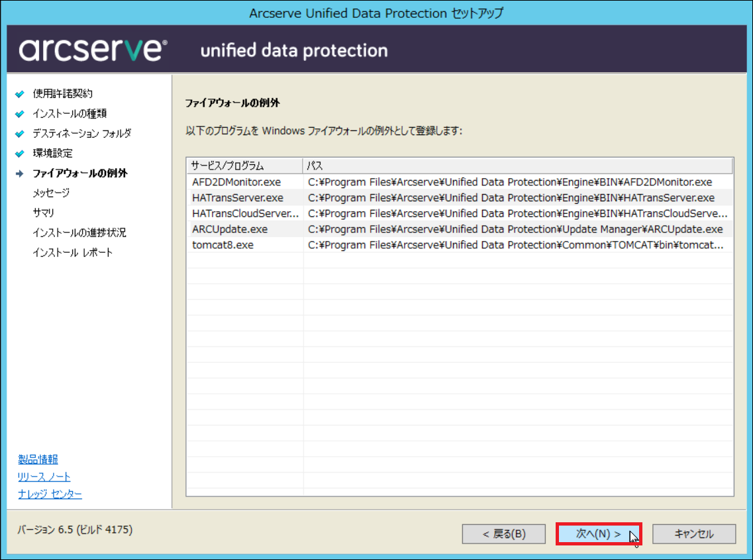Click the path ending in Update Manager¥ARCUpdate.exe
The height and width of the screenshot is (560, 753).
(515, 230)
